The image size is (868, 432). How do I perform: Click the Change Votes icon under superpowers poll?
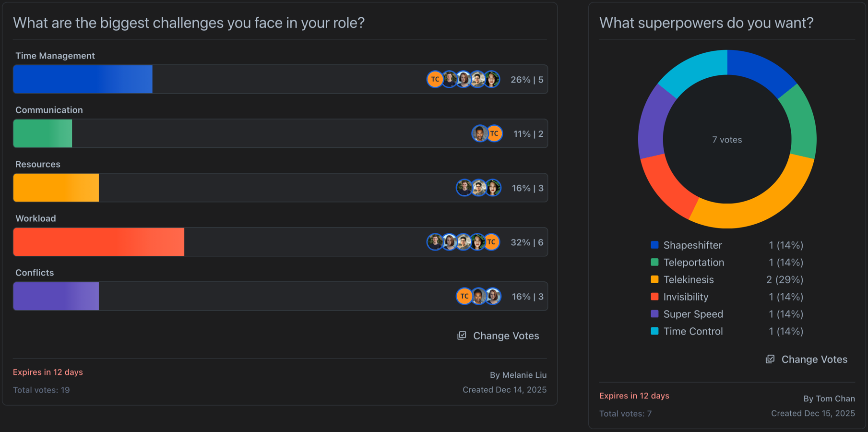click(x=770, y=359)
